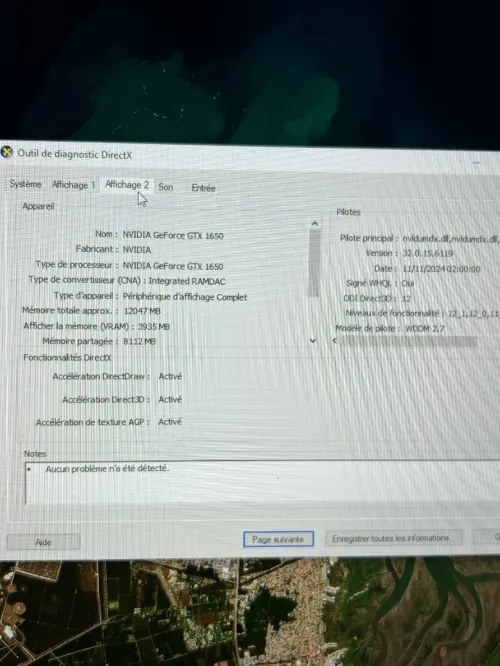The width and height of the screenshot is (500, 666).
Task: Select the Affichage 2 tab
Action: (x=127, y=185)
